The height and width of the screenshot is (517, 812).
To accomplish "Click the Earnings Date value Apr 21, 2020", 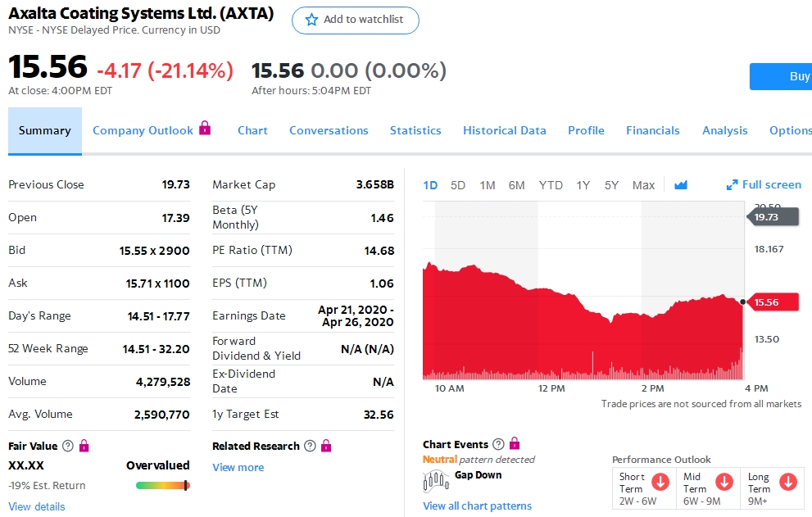I will [356, 315].
